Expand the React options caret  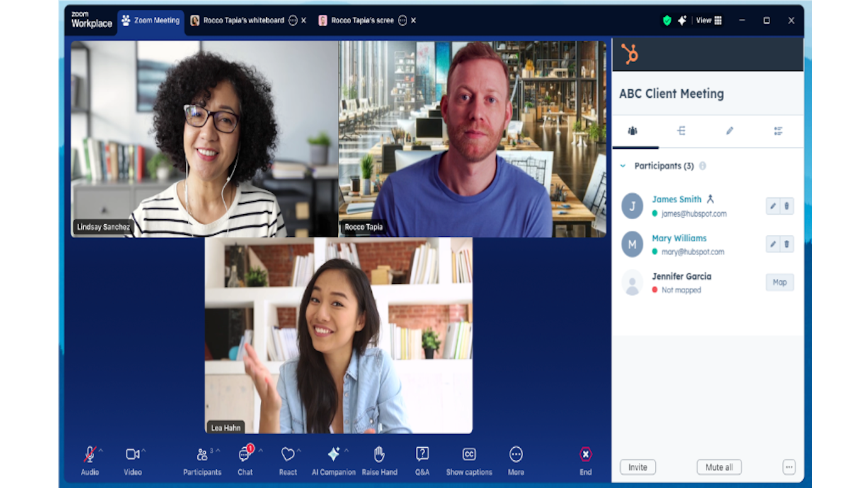(x=298, y=450)
